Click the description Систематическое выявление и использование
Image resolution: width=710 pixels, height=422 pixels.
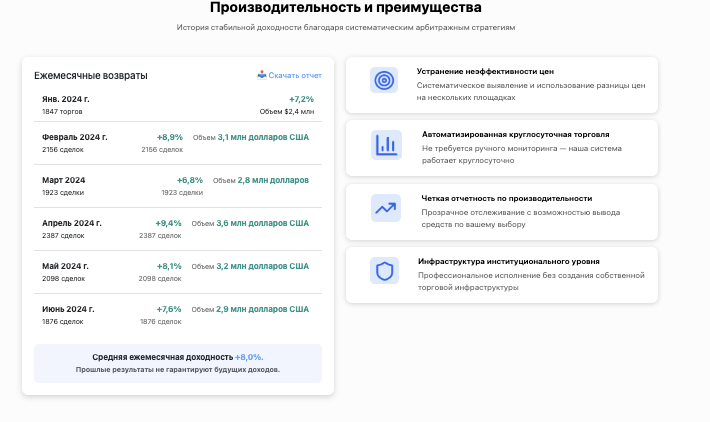[x=531, y=91]
